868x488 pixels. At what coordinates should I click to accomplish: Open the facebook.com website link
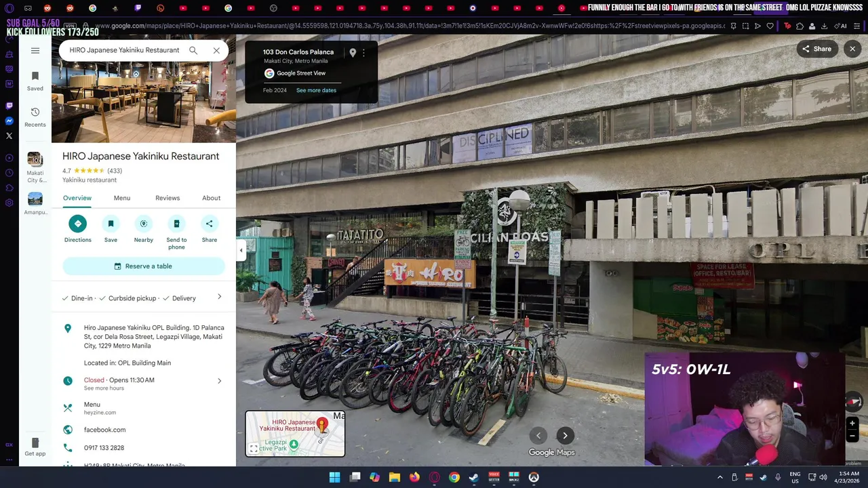click(x=104, y=430)
